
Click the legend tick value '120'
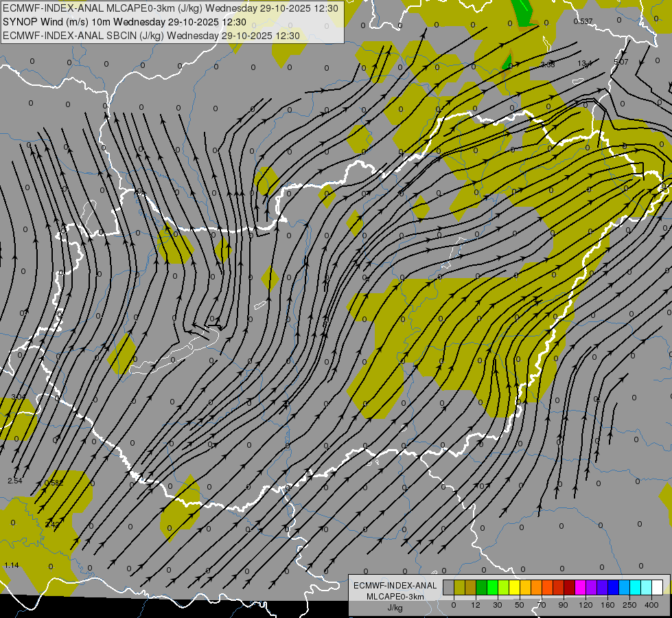click(586, 605)
